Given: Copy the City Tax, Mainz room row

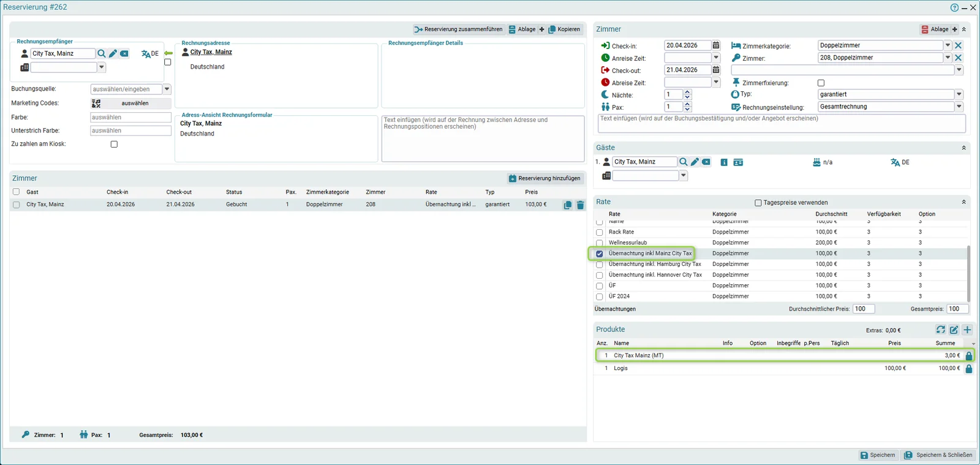Looking at the screenshot, I should coord(568,205).
